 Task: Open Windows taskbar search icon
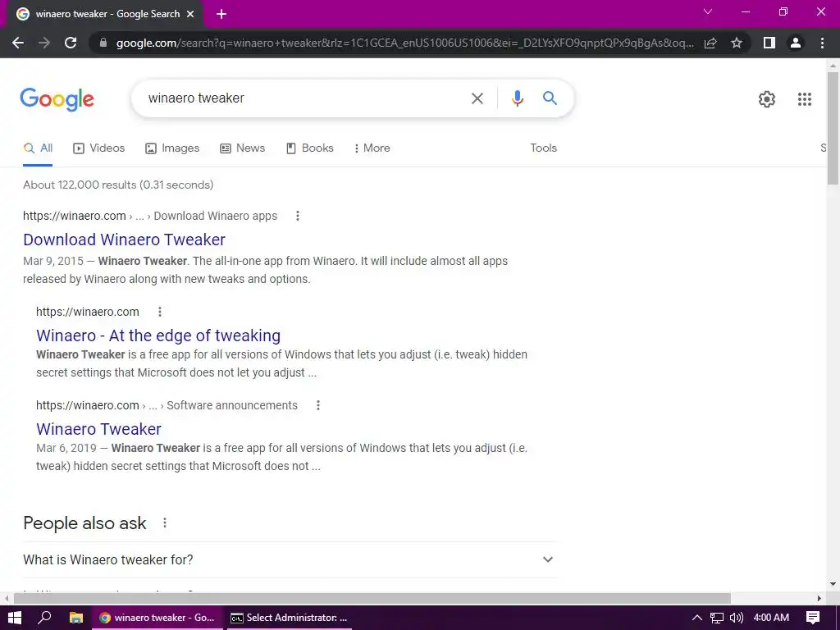click(x=44, y=618)
